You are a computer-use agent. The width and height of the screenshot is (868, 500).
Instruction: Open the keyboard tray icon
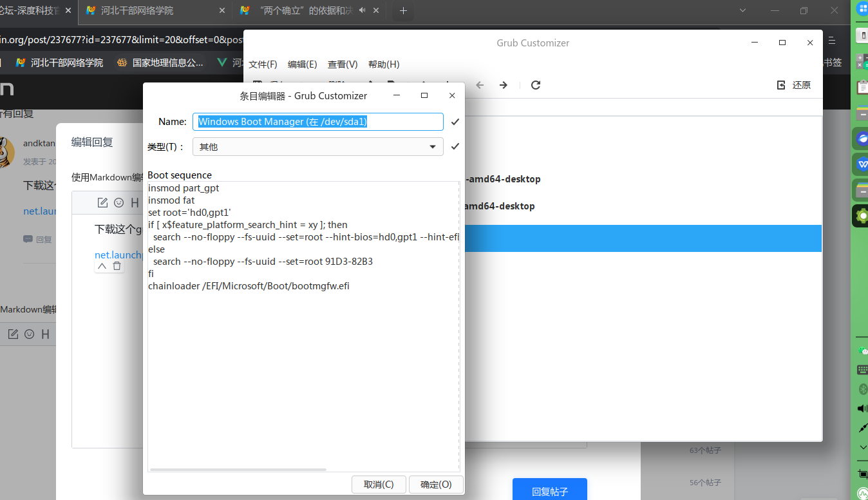point(863,370)
